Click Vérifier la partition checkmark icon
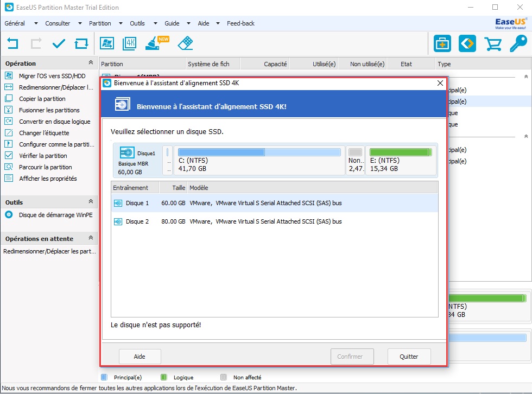 [9, 155]
